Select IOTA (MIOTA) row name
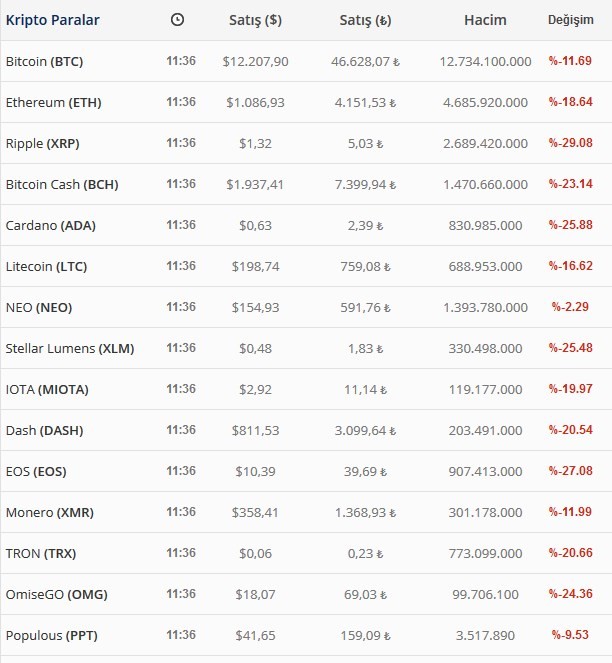Viewport: 612px width, 663px height. (47, 390)
